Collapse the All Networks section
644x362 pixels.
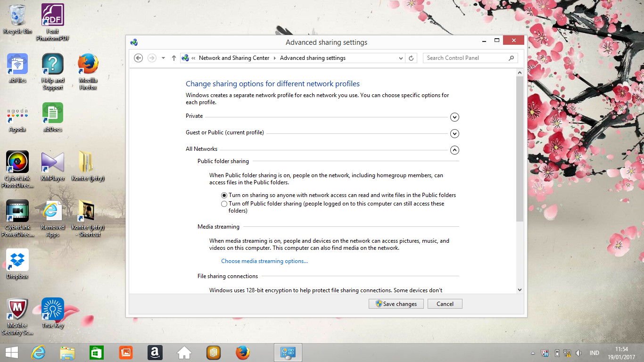coord(454,150)
